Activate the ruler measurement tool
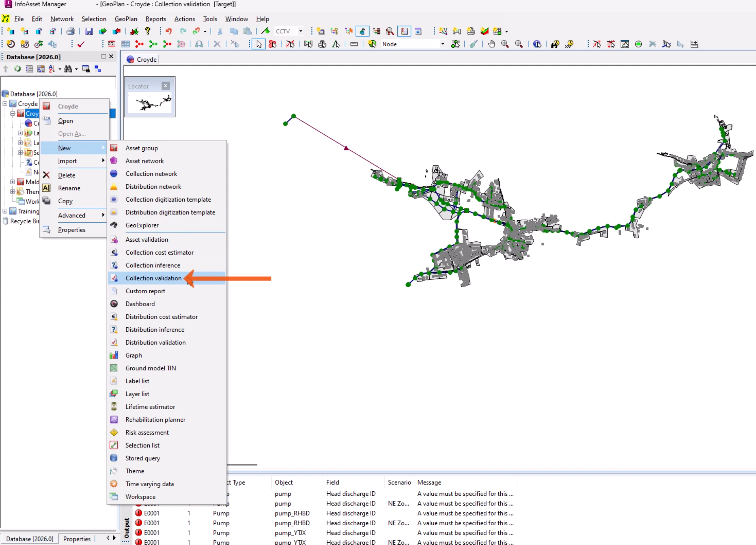The image size is (756, 545). tap(354, 44)
